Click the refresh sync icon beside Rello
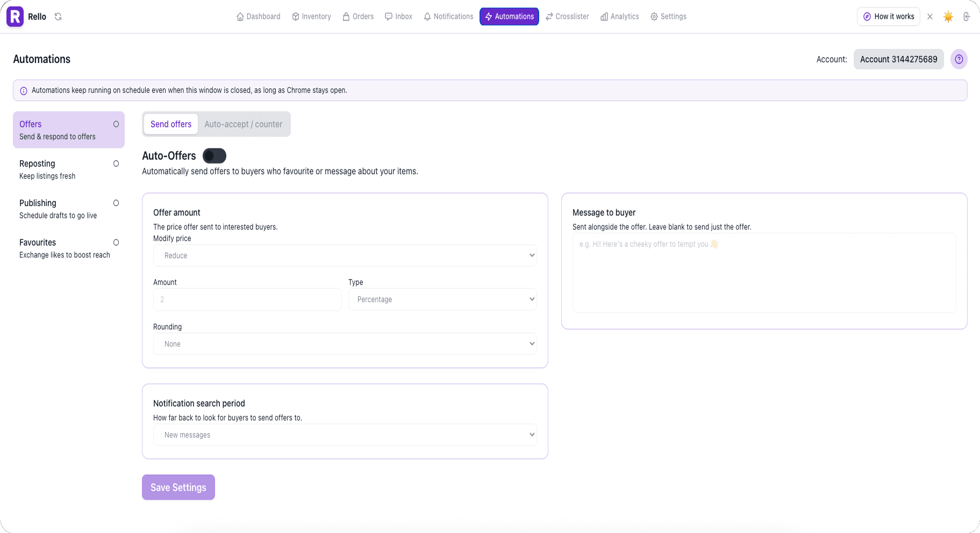This screenshot has height=533, width=980. tap(58, 17)
